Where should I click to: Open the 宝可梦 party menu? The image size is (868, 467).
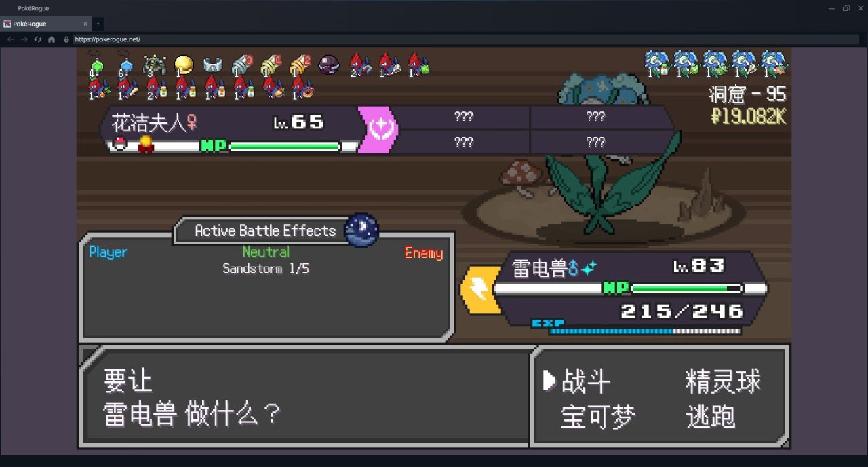pos(598,417)
